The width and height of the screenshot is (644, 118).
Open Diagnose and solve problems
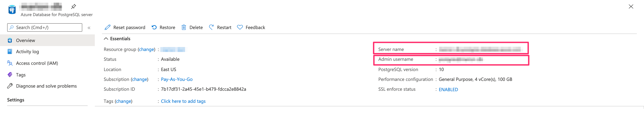point(46,86)
